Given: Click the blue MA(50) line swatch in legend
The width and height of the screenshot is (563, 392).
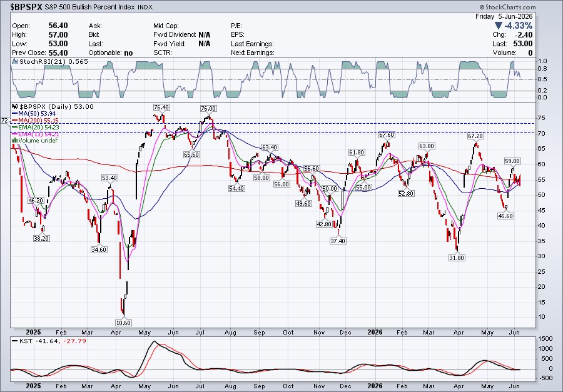Looking at the screenshot, I should pos(15,114).
